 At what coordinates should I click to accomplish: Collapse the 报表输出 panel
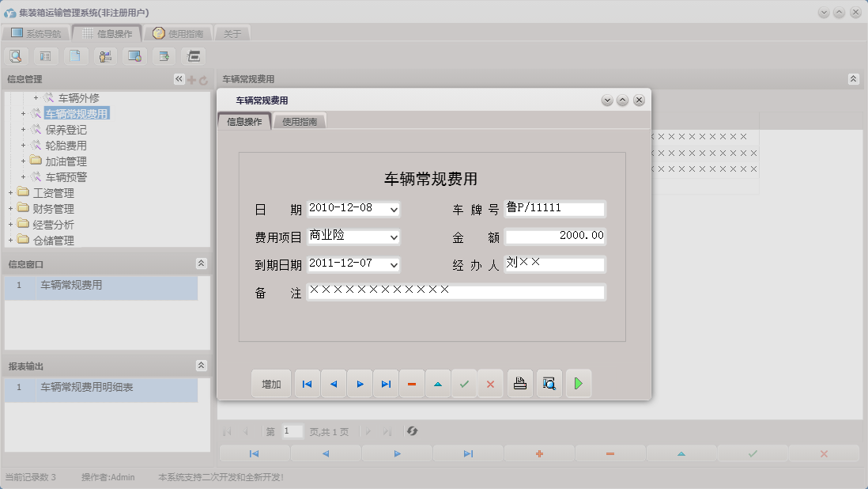pyautogui.click(x=202, y=366)
